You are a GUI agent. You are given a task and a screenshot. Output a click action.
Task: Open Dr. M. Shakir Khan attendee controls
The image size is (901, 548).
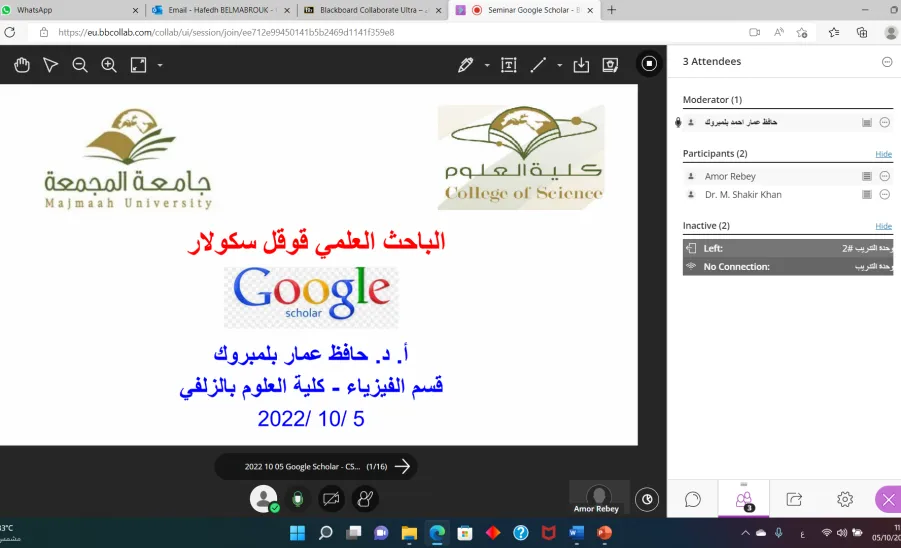coord(885,195)
